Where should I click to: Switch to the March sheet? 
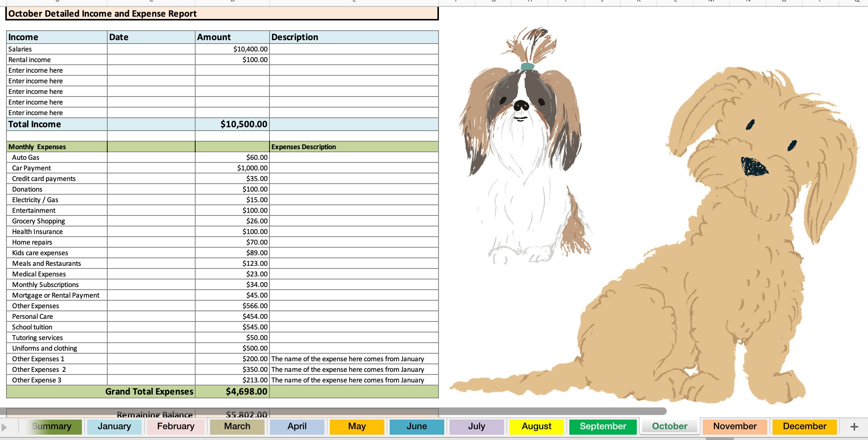(237, 426)
